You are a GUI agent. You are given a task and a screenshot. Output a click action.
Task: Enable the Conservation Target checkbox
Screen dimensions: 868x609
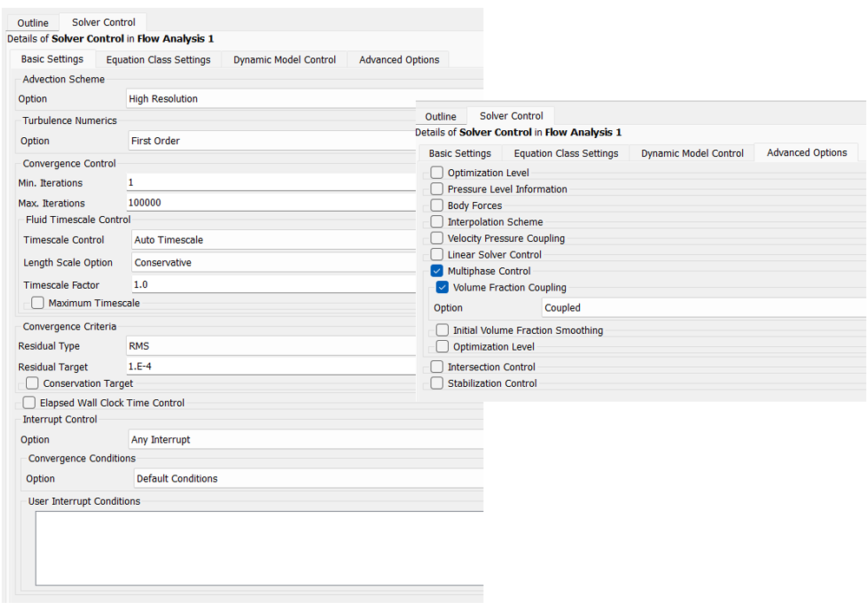32,383
